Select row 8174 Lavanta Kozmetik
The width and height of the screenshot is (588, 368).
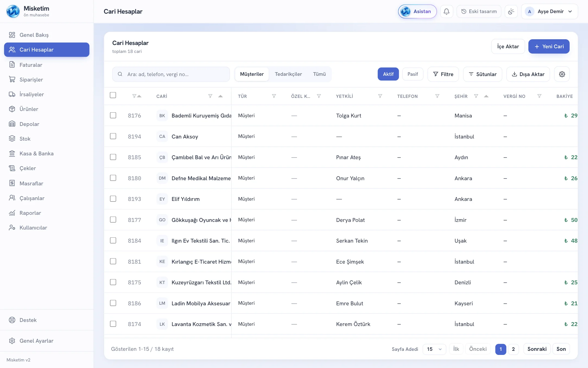point(113,324)
